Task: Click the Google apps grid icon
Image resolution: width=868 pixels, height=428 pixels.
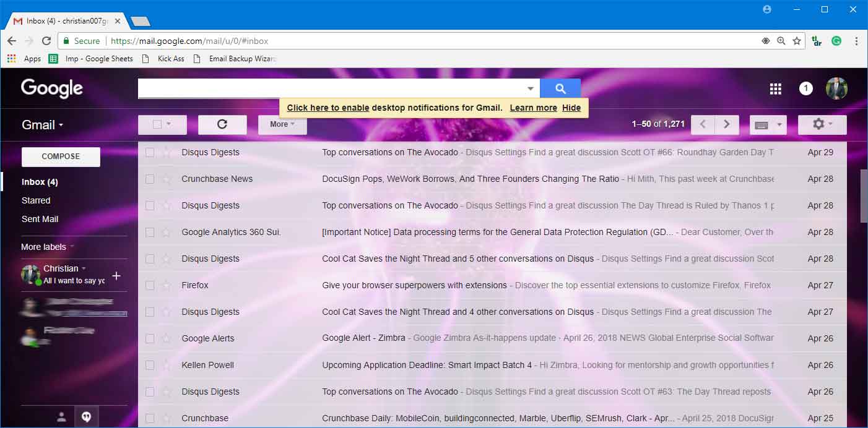Action: click(x=775, y=89)
